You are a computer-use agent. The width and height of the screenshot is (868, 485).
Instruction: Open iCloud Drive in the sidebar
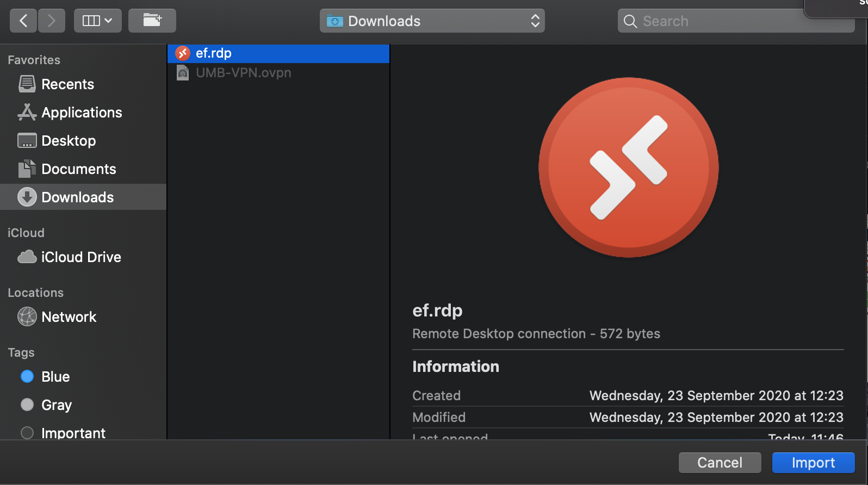point(83,257)
